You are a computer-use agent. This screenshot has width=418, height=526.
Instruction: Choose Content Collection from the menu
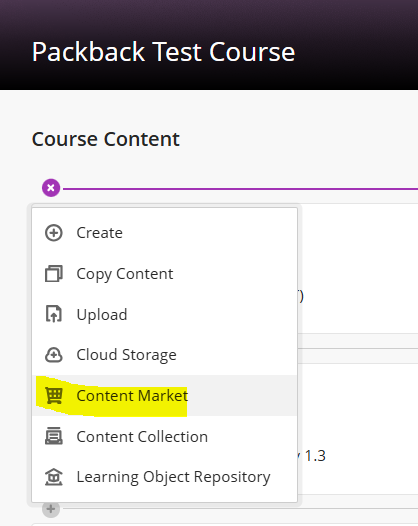(x=164, y=436)
